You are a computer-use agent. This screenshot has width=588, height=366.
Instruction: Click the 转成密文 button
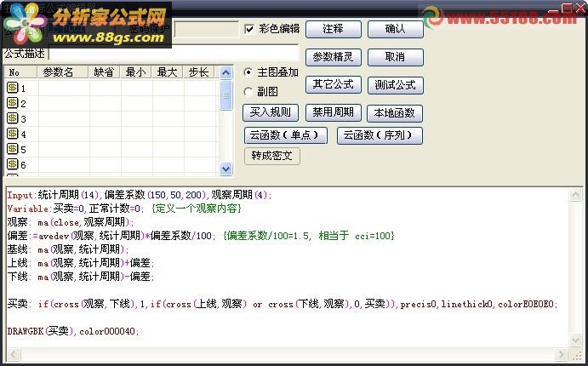tap(271, 156)
